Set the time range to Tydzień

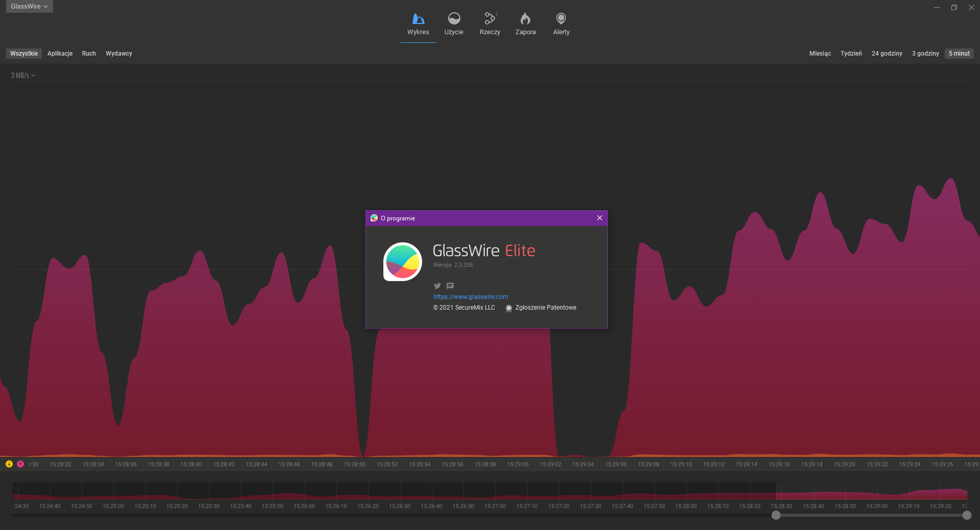851,54
